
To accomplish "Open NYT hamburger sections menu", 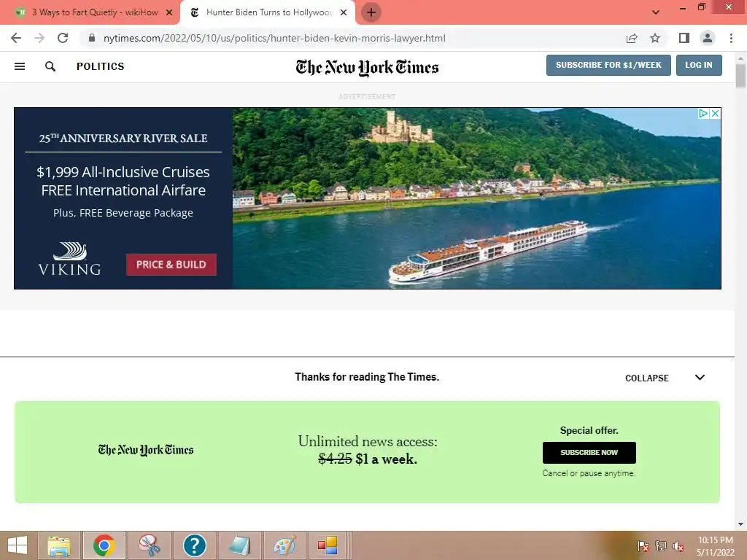I will pyautogui.click(x=20, y=66).
